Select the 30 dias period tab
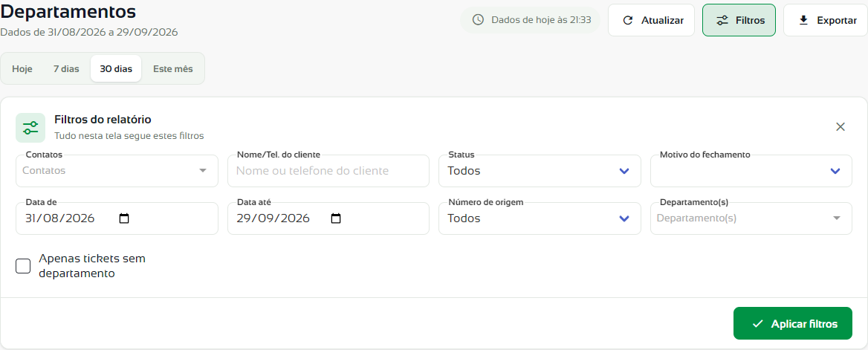 116,68
